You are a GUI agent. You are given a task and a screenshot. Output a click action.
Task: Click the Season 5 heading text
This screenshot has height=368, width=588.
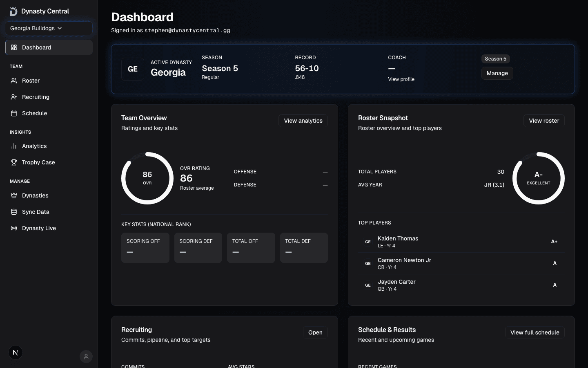point(220,68)
